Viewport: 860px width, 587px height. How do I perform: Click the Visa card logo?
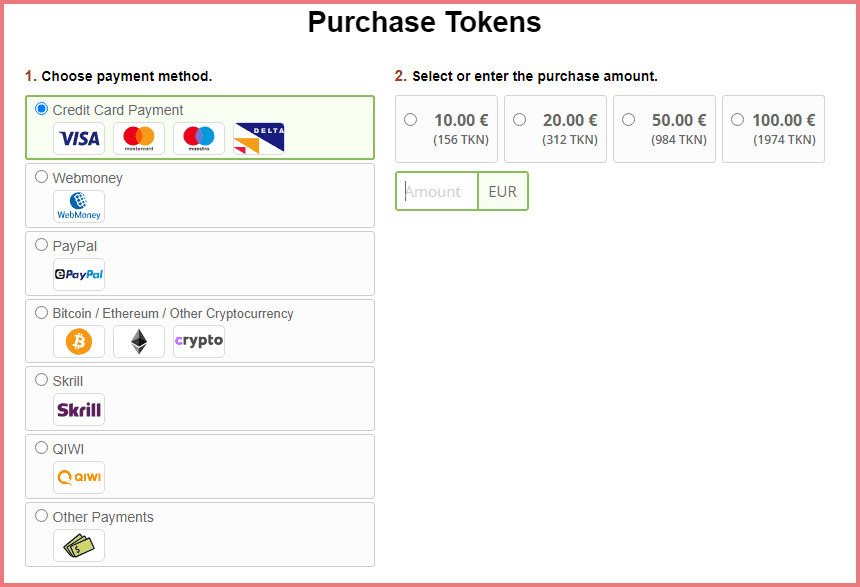coord(79,138)
